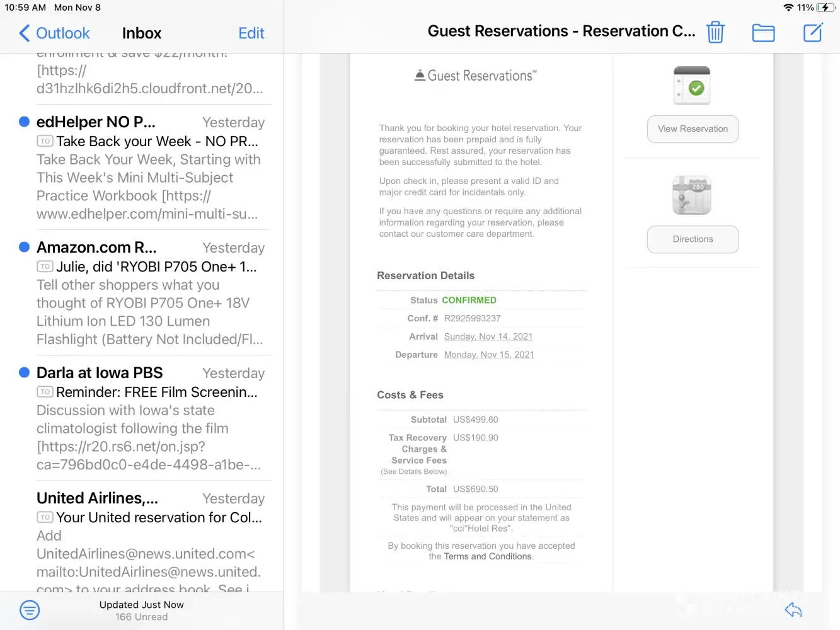Viewport: 840px width, 630px height.
Task: Tap departure date Monday, Nov 15, 2021
Action: 489,355
